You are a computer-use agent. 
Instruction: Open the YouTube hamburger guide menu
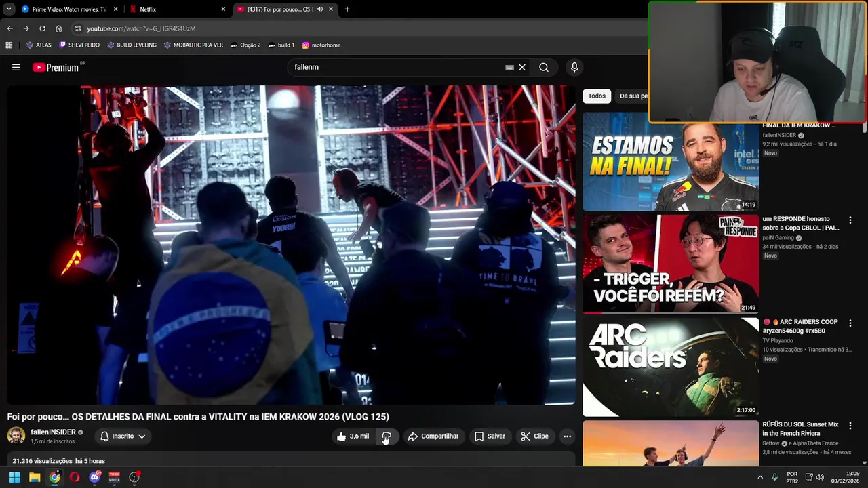pos(16,67)
